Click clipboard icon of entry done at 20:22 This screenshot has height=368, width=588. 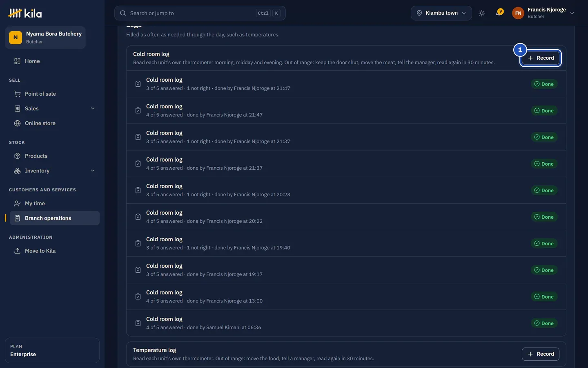pyautogui.click(x=138, y=217)
